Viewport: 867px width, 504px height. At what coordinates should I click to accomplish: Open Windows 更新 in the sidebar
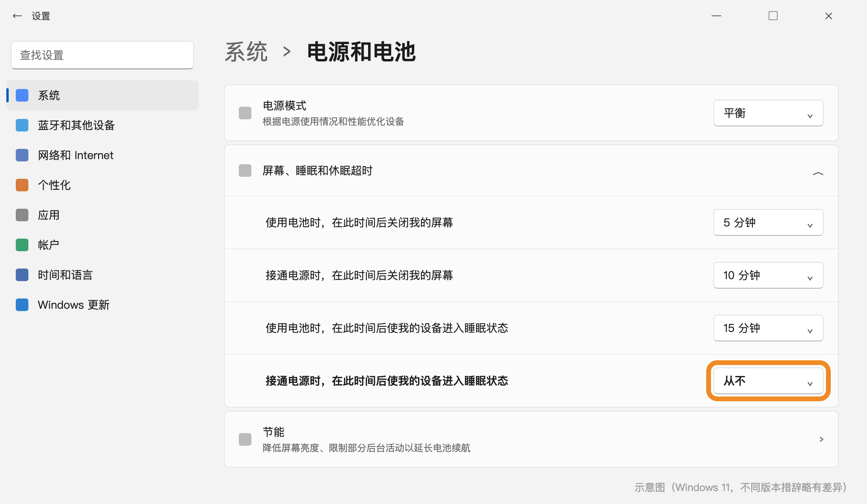(x=102, y=305)
